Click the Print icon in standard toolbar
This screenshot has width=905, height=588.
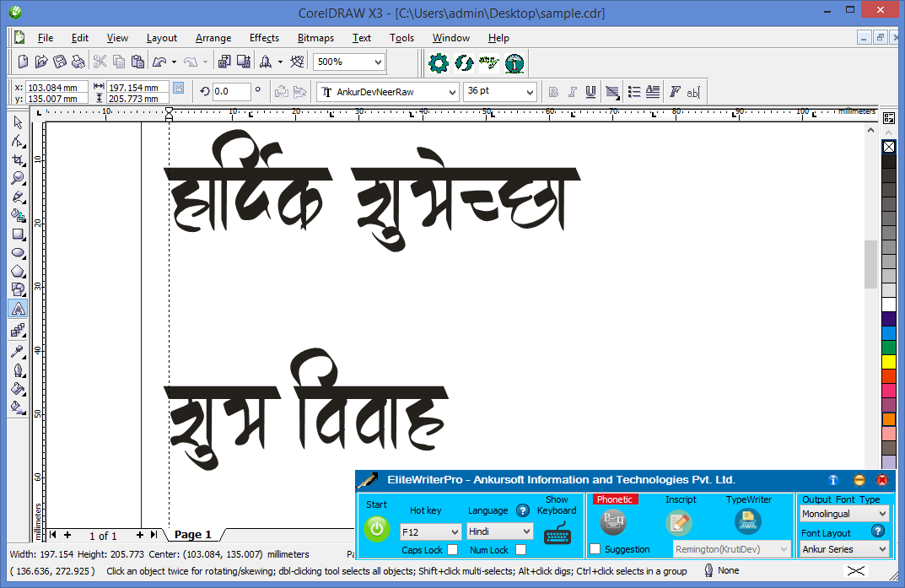tap(78, 62)
